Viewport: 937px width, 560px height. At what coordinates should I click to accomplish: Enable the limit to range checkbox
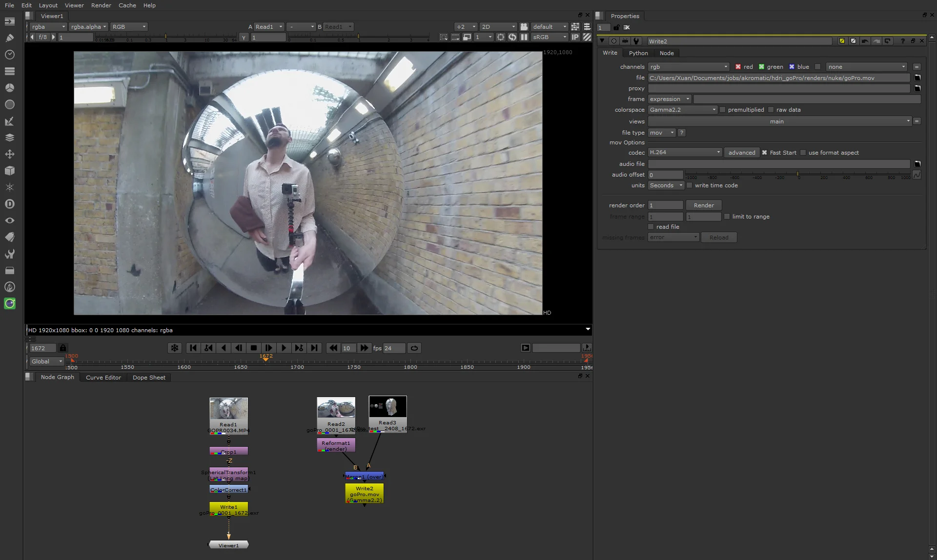[727, 217]
